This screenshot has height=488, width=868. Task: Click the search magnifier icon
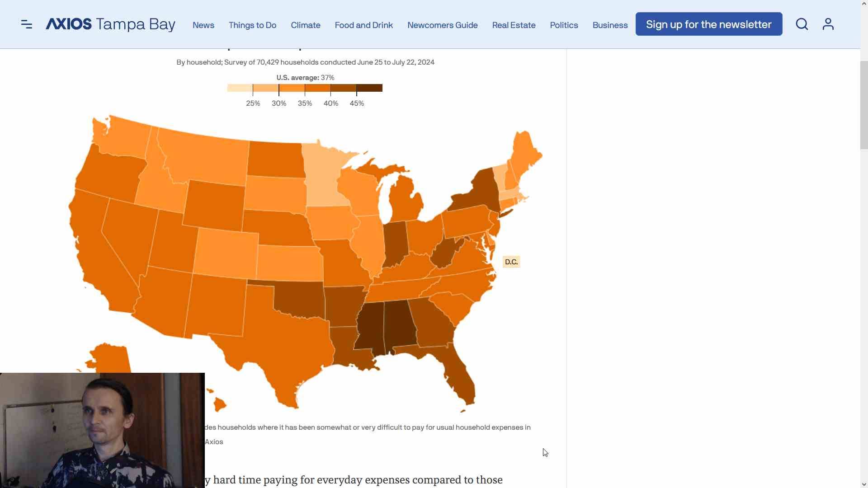(x=802, y=24)
